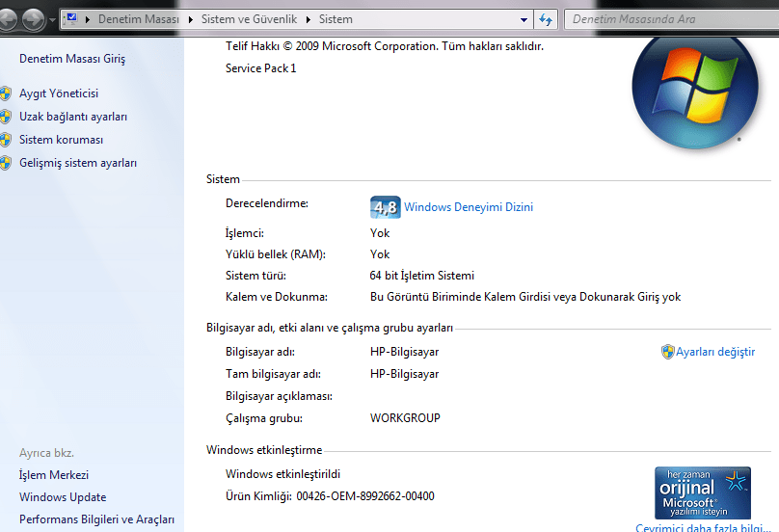The width and height of the screenshot is (779, 532).
Task: Open Gelişmiş sistem ayarları
Action: [x=78, y=163]
